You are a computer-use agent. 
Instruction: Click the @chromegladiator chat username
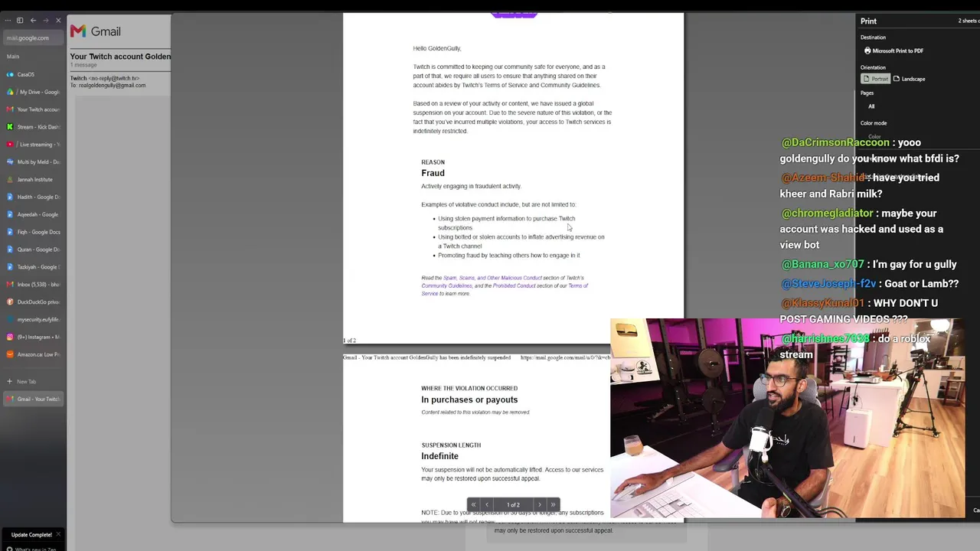[827, 213]
